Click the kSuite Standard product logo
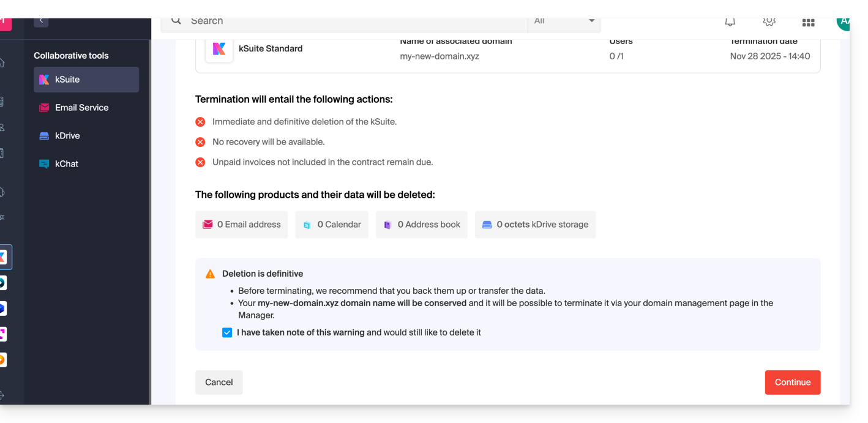This screenshot has height=423, width=868. click(x=219, y=49)
